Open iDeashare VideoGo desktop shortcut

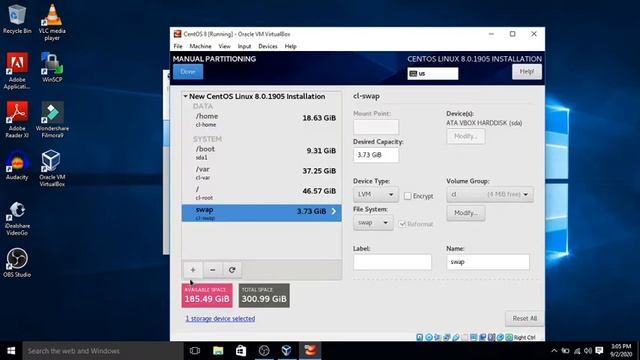point(17,218)
